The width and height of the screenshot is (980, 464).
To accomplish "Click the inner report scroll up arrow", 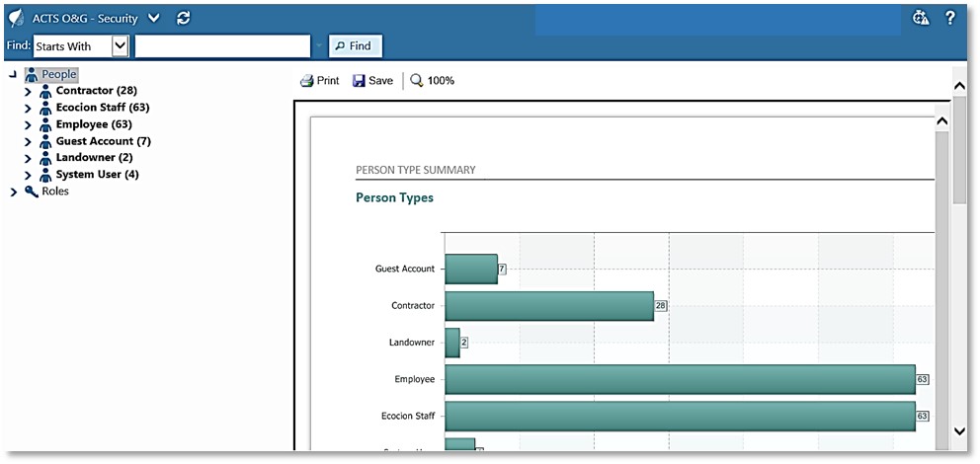I will tap(943, 121).
